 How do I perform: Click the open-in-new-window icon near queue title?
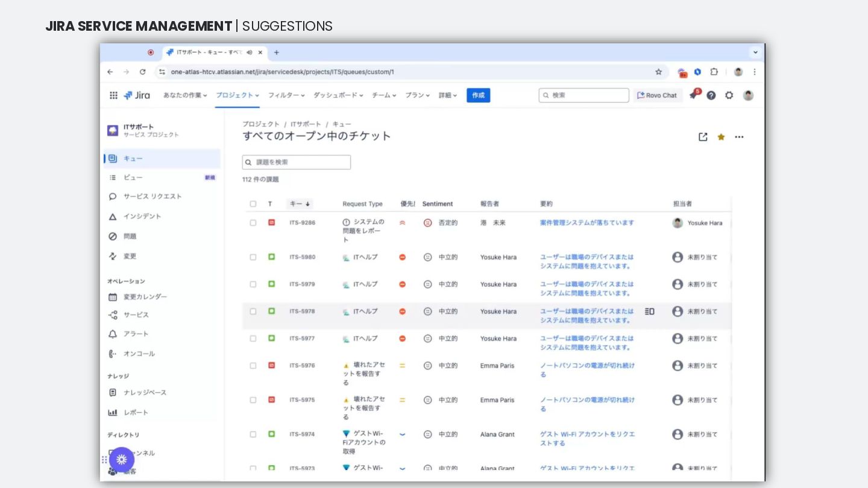coord(703,137)
